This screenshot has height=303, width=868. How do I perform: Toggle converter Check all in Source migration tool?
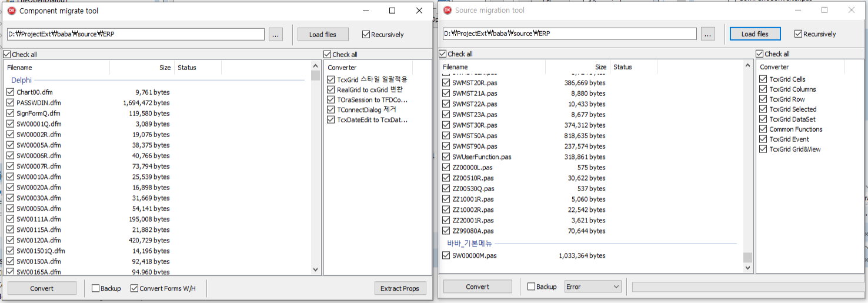click(x=760, y=54)
